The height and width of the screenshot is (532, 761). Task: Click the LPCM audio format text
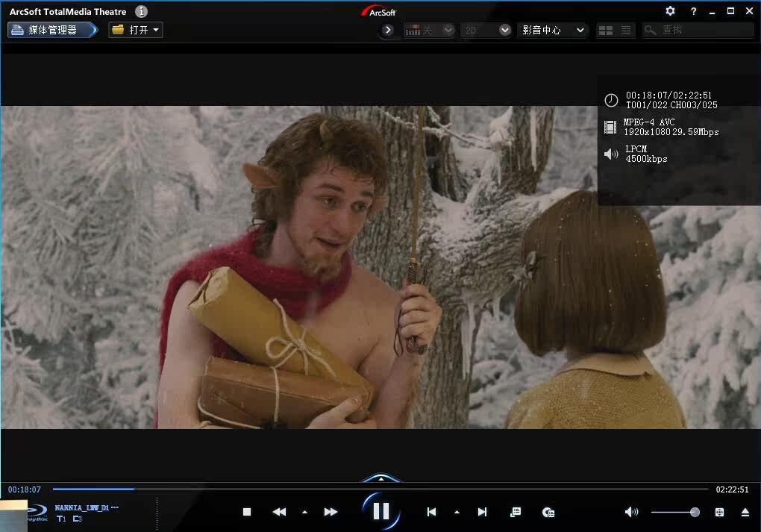pyautogui.click(x=636, y=149)
